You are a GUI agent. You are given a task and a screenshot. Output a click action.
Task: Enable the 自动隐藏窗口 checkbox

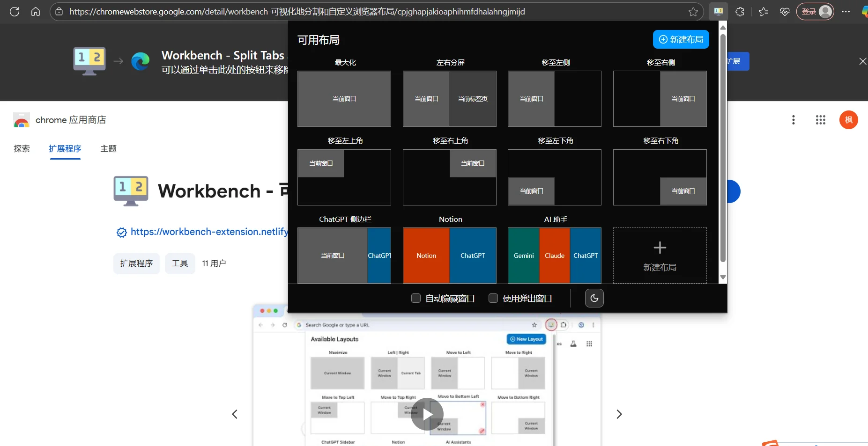416,298
